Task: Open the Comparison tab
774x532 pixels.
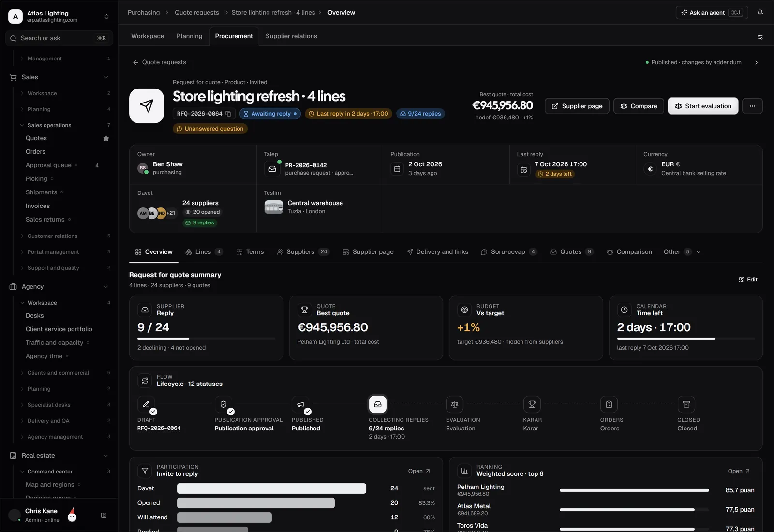Action: pos(629,252)
